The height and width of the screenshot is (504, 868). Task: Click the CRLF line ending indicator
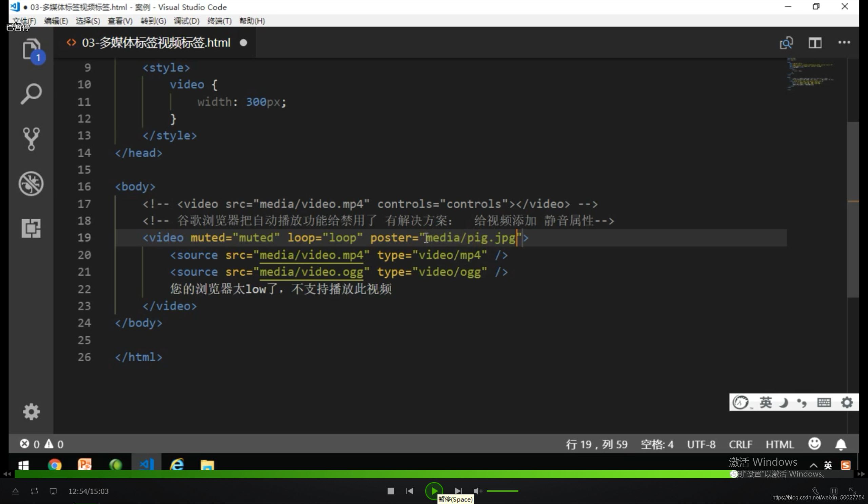(x=740, y=444)
